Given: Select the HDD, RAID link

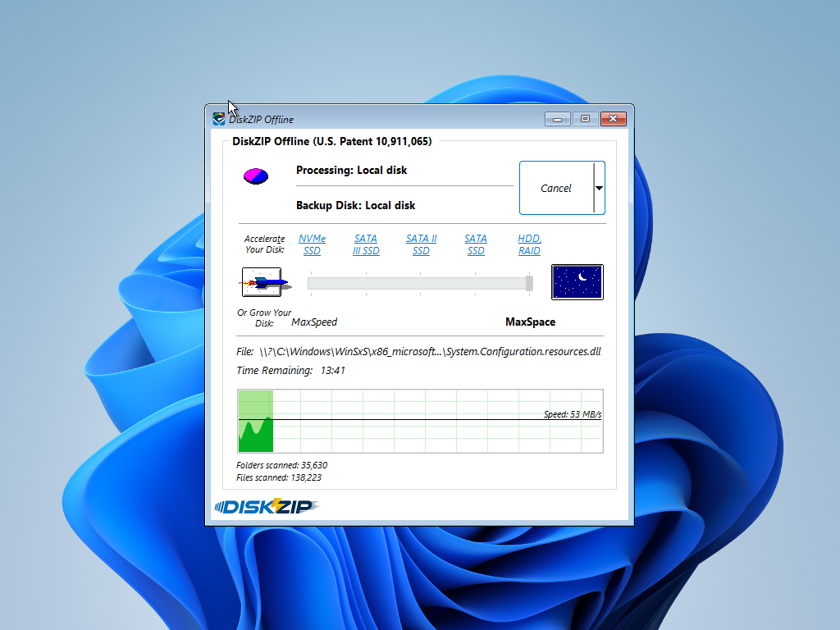Looking at the screenshot, I should click(529, 244).
